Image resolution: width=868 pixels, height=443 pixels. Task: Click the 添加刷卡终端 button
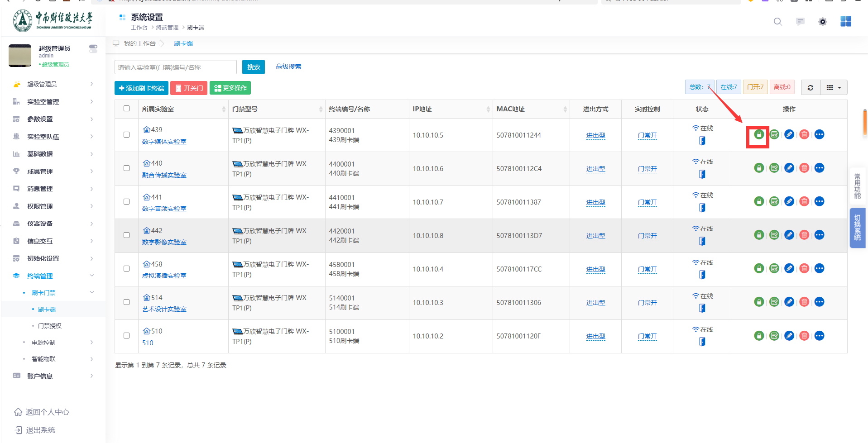[x=141, y=88]
